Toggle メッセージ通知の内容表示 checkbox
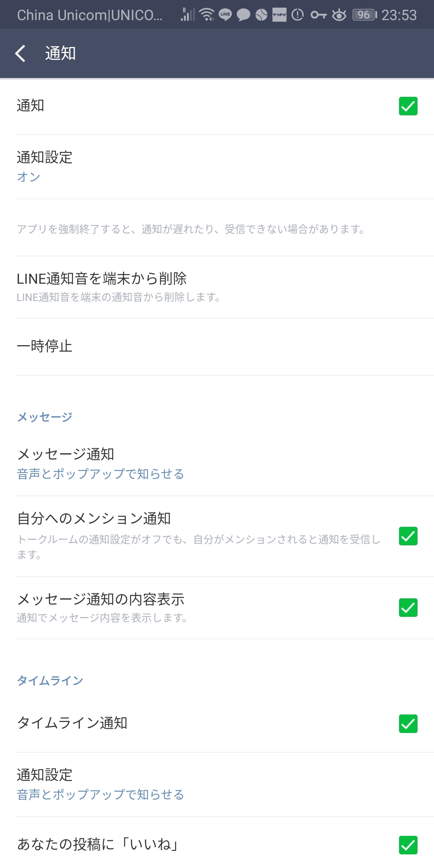434x868 pixels. click(x=408, y=608)
